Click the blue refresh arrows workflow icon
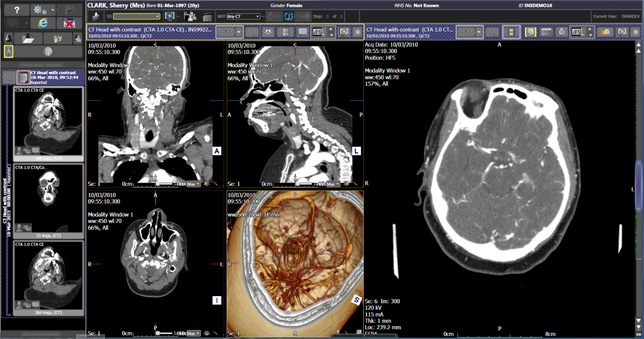The width and height of the screenshot is (644, 339). click(x=288, y=16)
